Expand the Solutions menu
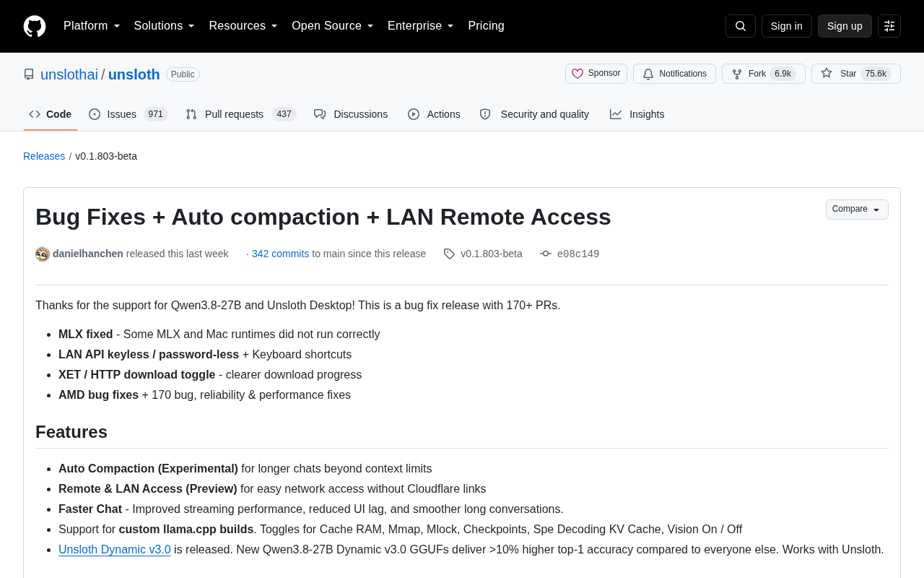The image size is (924, 578). (165, 26)
